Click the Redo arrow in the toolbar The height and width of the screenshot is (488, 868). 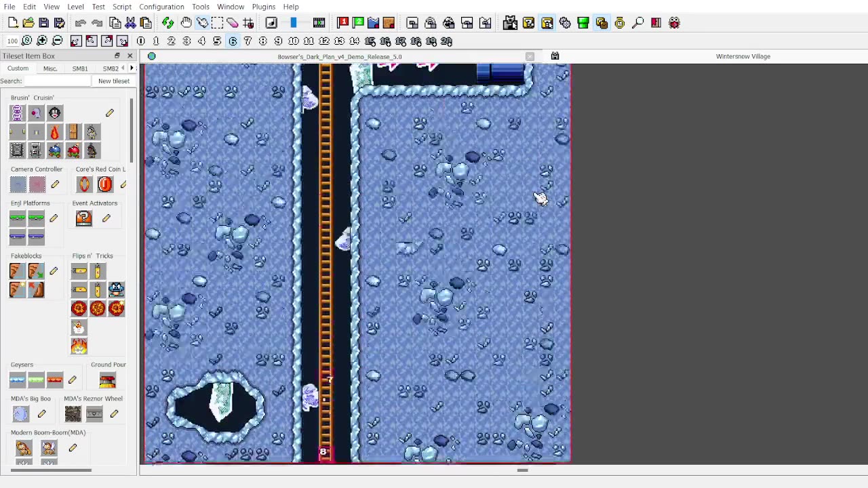tap(97, 23)
